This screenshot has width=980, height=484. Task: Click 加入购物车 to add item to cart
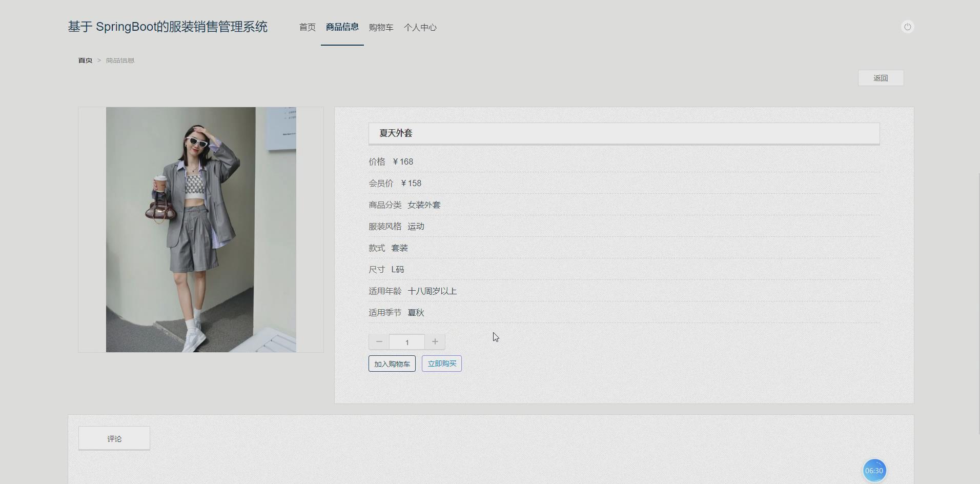click(391, 364)
